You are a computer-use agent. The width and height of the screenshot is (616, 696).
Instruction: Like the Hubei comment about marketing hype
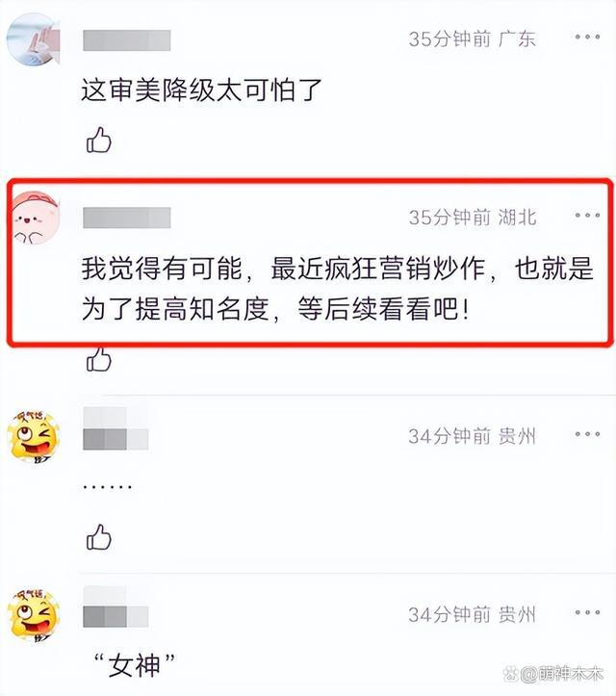98,359
